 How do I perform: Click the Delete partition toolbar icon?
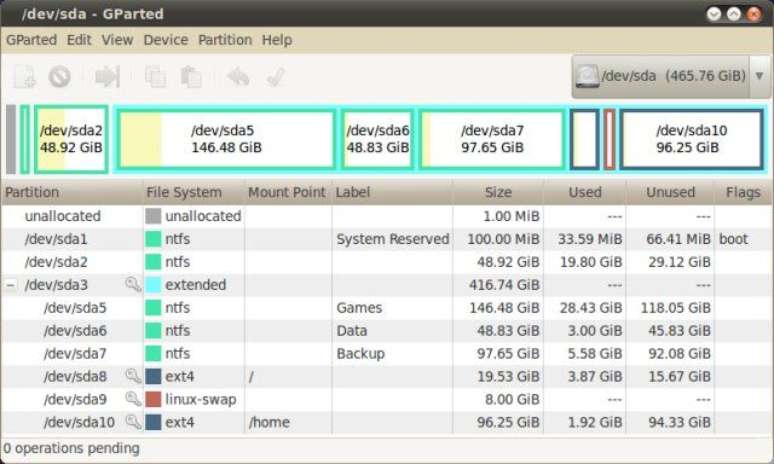pos(59,77)
